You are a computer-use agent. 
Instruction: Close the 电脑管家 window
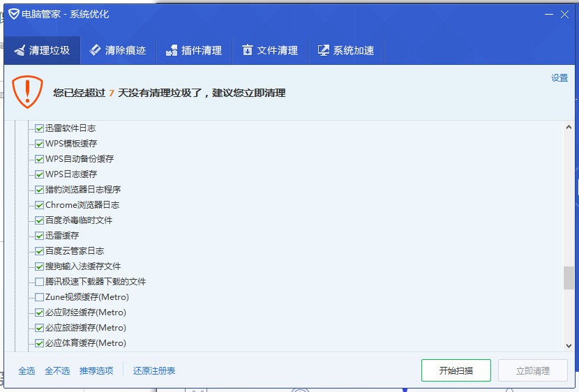point(564,15)
